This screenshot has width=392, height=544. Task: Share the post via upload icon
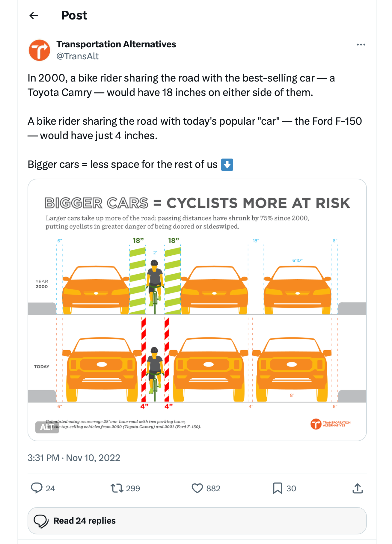[358, 488]
